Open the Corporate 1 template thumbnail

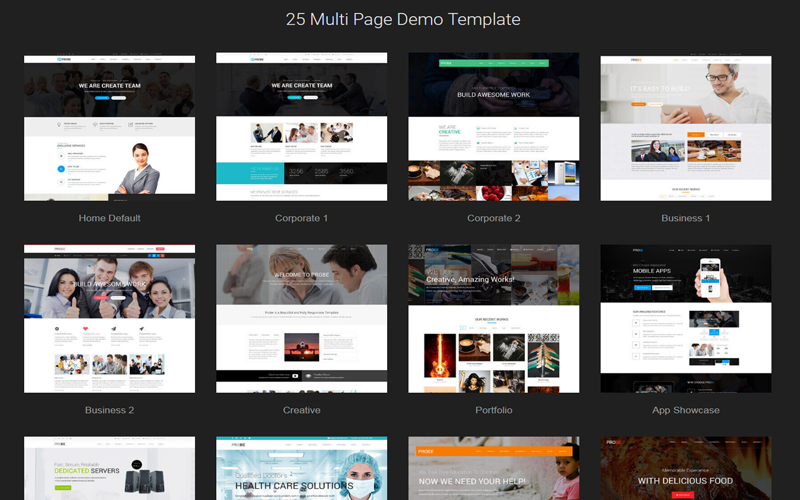pyautogui.click(x=302, y=127)
